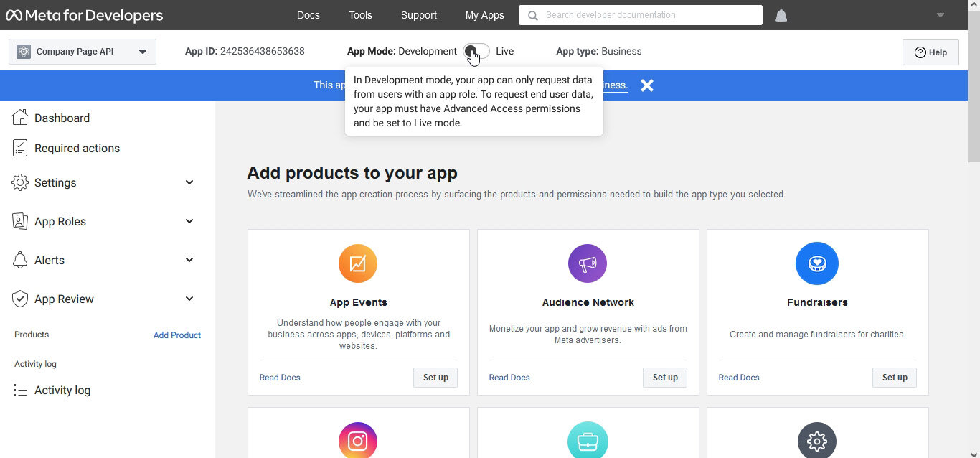Screen dimensions: 980x458
Task: Toggle App Mode from Development to Live
Action: tap(476, 52)
